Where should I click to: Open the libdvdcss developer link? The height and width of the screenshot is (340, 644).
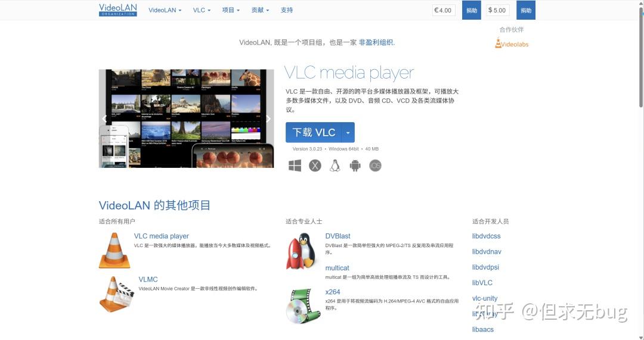[487, 236]
